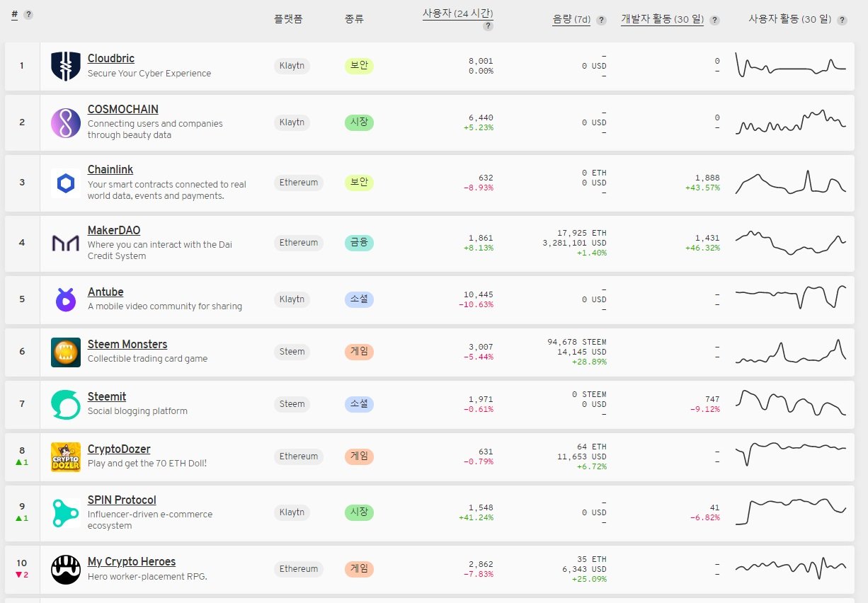This screenshot has height=603, width=868.
Task: Select Klaytn tag in SPIN Protocol row
Action: (x=292, y=512)
